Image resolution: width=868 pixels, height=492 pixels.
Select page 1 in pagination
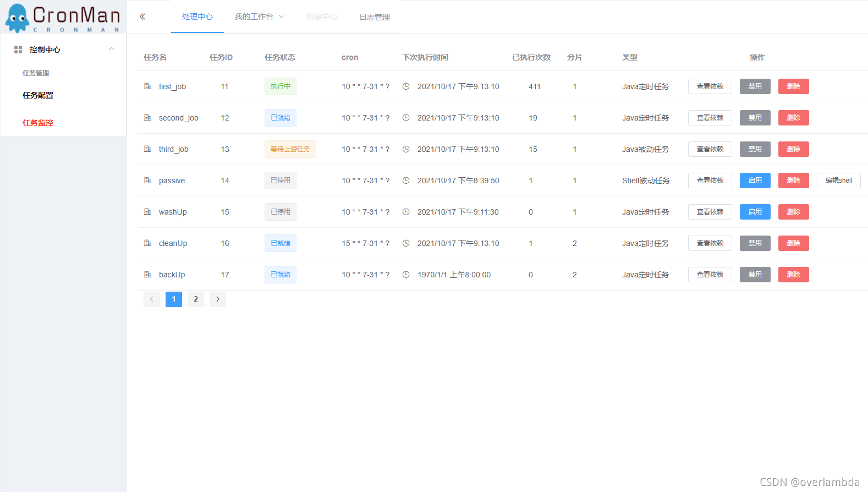(x=174, y=299)
